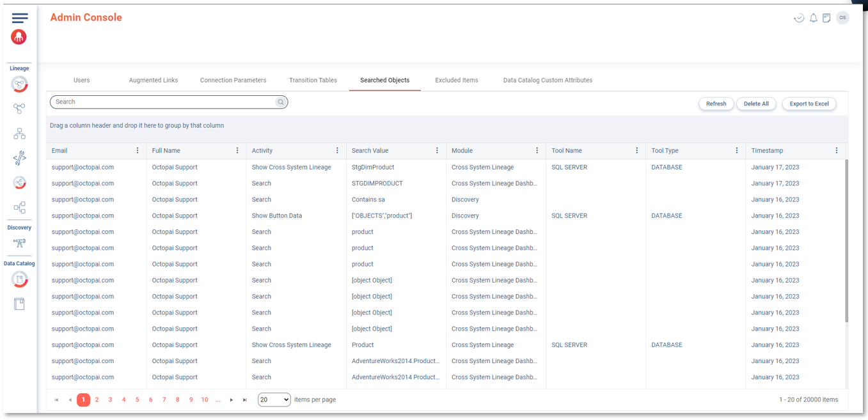The width and height of the screenshot is (868, 420).
Task: Click into the Search input field
Action: click(x=163, y=102)
